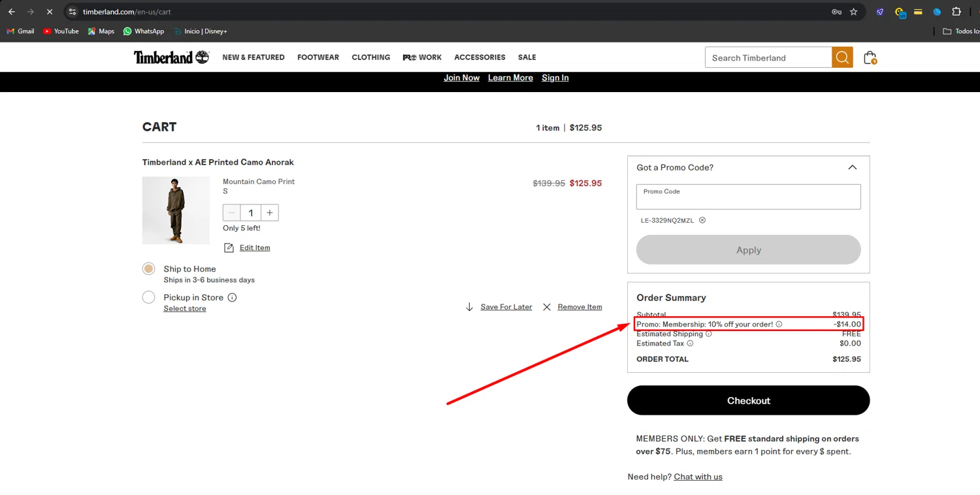This screenshot has height=495, width=980.
Task: Click info icon next to Pickup in Store
Action: pos(232,298)
